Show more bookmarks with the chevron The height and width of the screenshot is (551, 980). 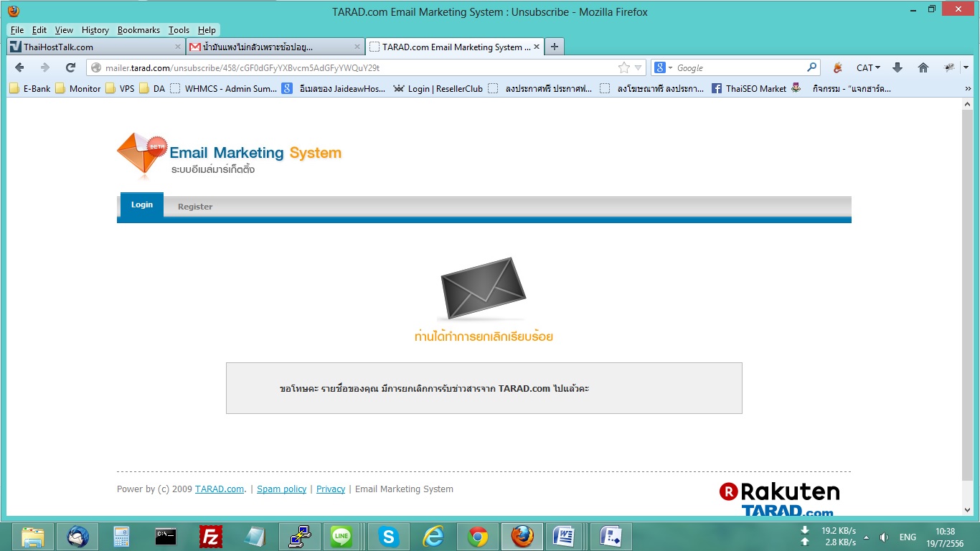[968, 89]
